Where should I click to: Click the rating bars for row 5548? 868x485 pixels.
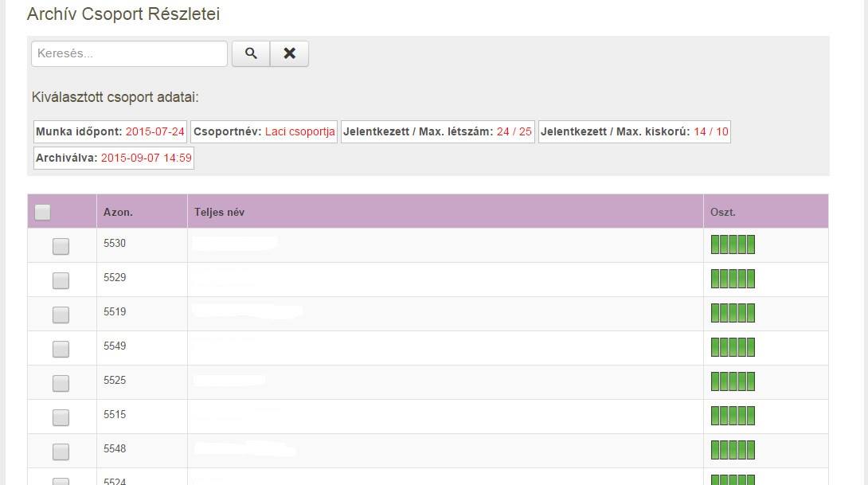732,450
